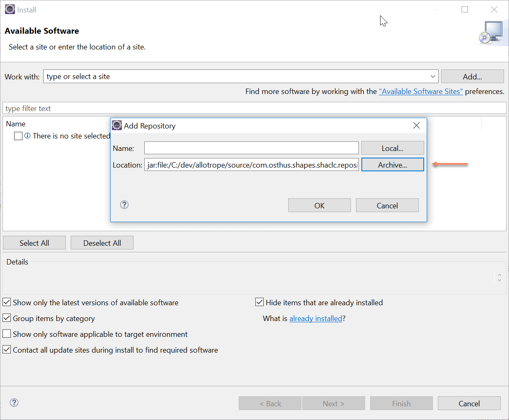
Task: Toggle Hide items that are already installed
Action: 259,302
